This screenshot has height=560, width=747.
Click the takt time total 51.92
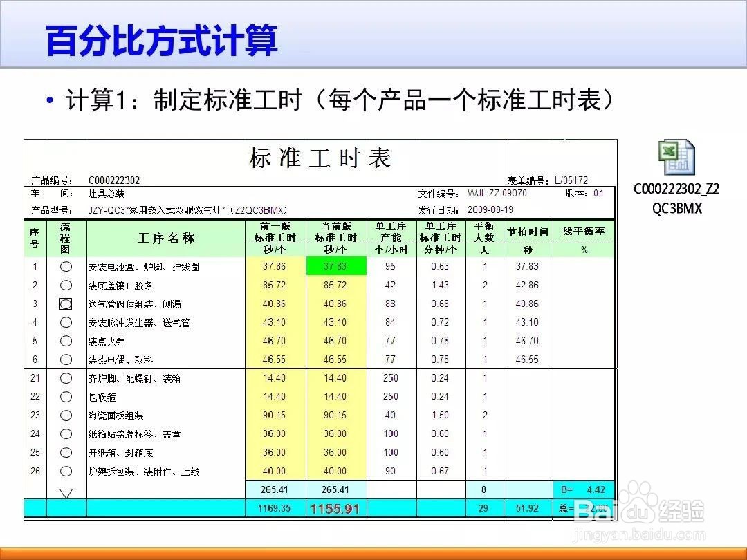click(x=527, y=509)
